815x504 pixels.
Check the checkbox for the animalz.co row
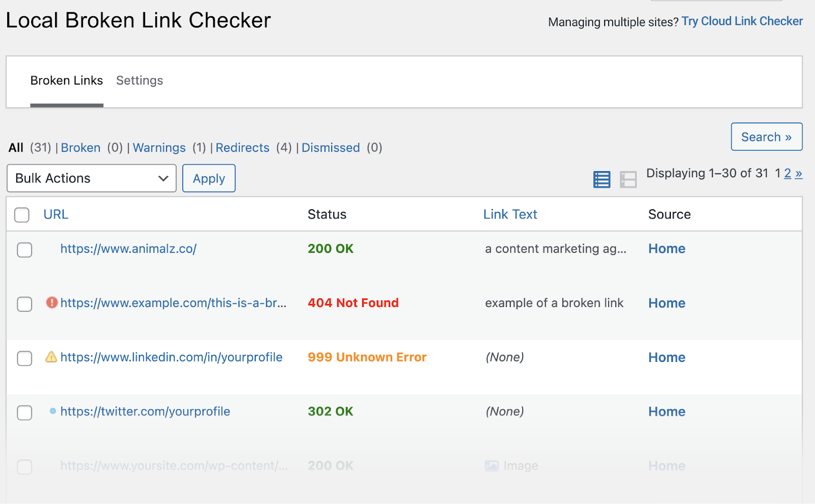click(x=24, y=250)
